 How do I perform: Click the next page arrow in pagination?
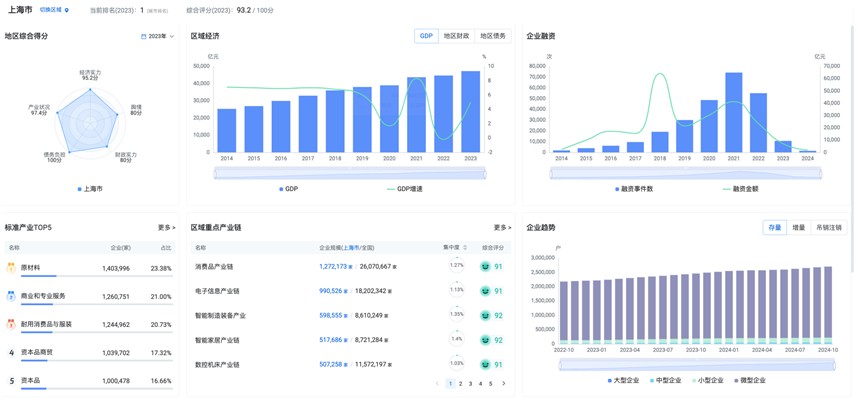503,383
